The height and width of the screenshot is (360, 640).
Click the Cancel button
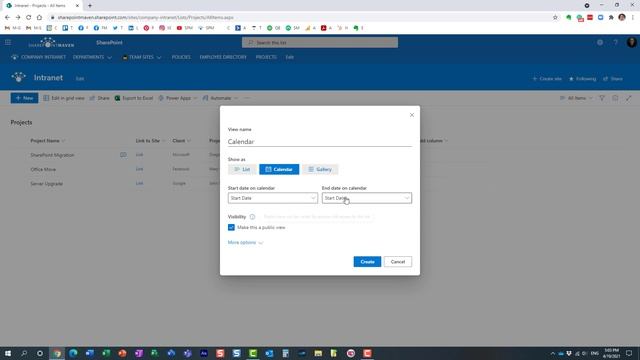point(398,262)
